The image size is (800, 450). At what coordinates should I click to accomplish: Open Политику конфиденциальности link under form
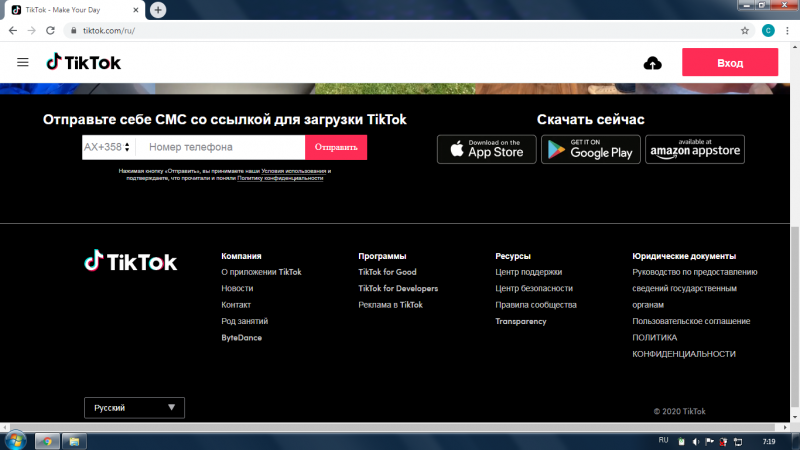tap(280, 178)
